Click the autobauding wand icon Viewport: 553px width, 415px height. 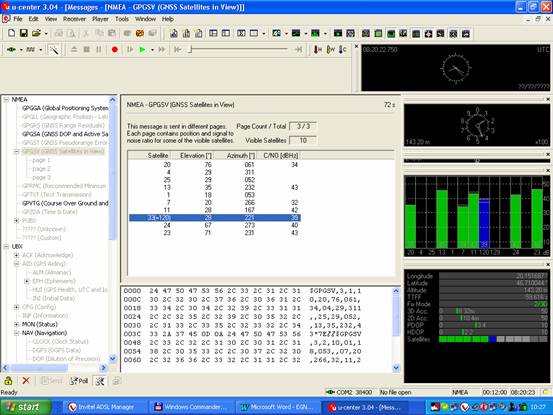pos(54,50)
